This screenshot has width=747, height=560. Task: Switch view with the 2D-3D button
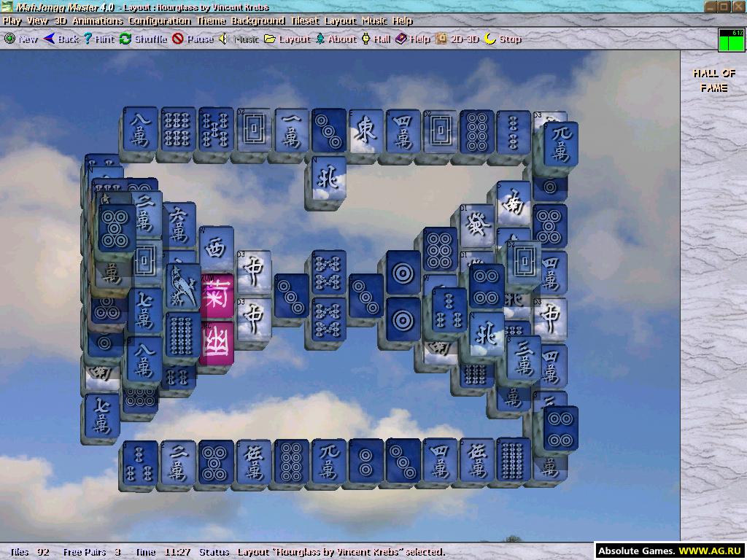(457, 39)
